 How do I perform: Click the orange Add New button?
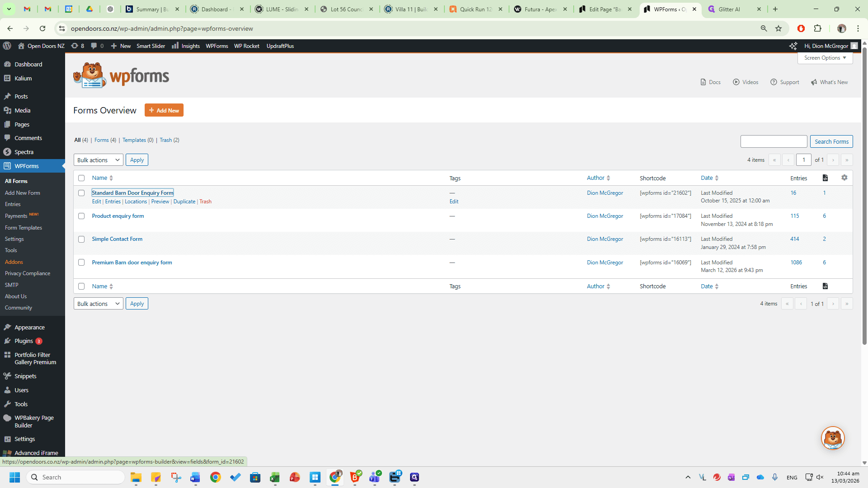point(164,110)
